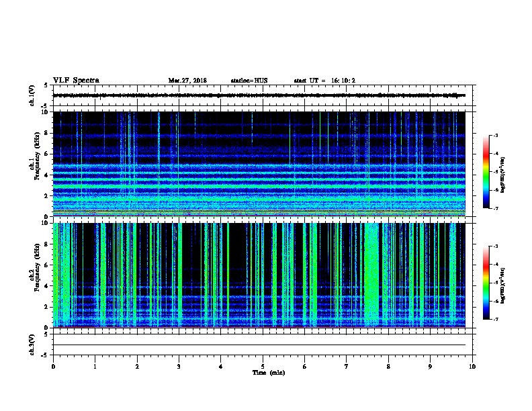This screenshot has height=411, width=532.
Task: Select the 'Time (min)' x-axis label
Action: point(269,373)
